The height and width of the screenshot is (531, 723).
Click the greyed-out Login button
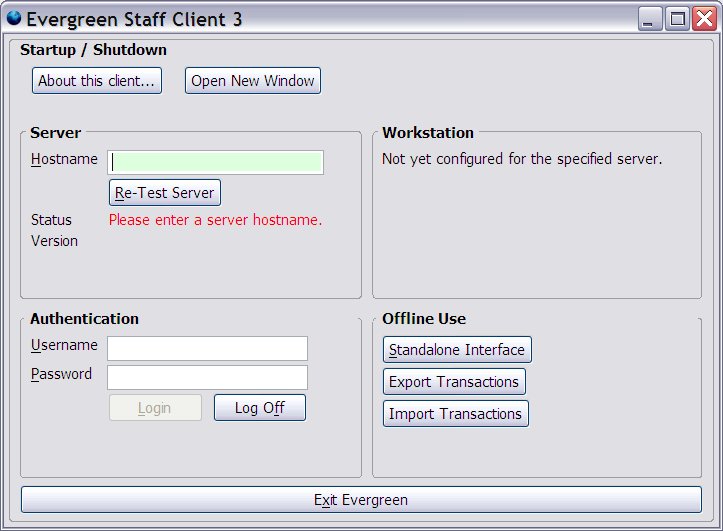click(155, 408)
